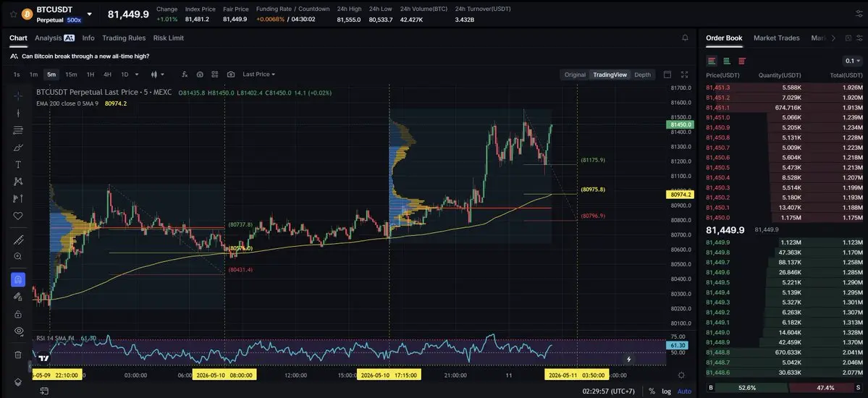Open chart settings gear below price axis
Screen dimensions: 868x398
coord(681,376)
